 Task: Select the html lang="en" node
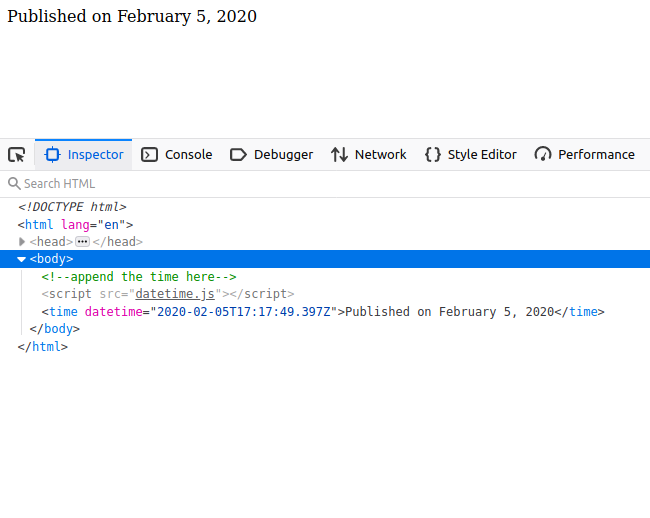coord(75,225)
